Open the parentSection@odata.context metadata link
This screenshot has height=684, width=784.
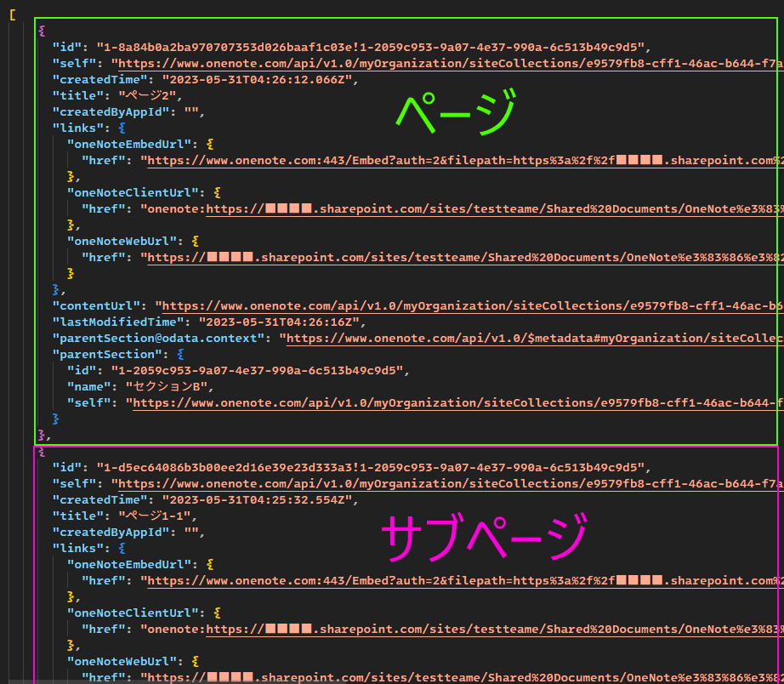click(535, 339)
